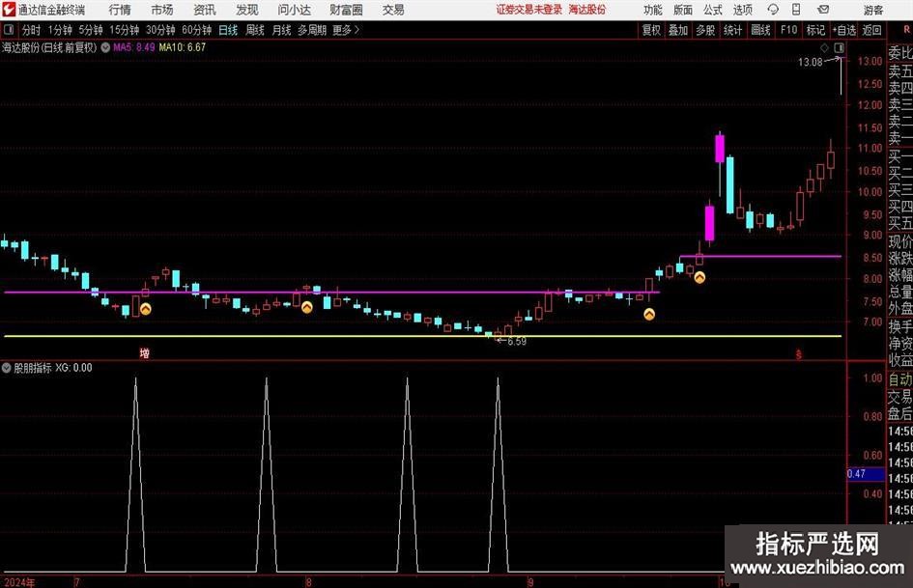
Task: Click the orange signal marker below 7.50 candle
Action: point(649,315)
